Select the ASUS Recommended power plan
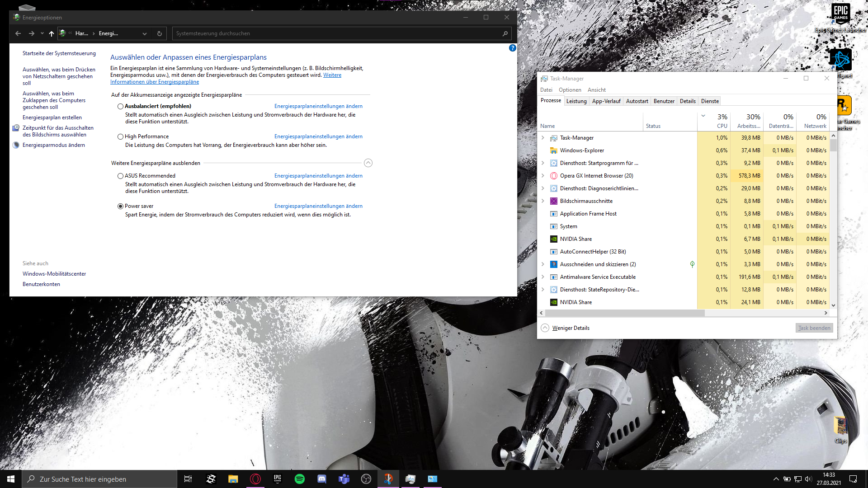This screenshot has height=488, width=868. [120, 176]
